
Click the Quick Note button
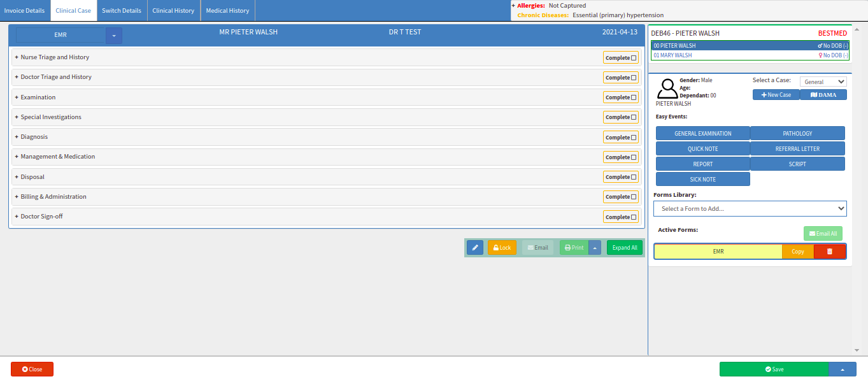703,148
